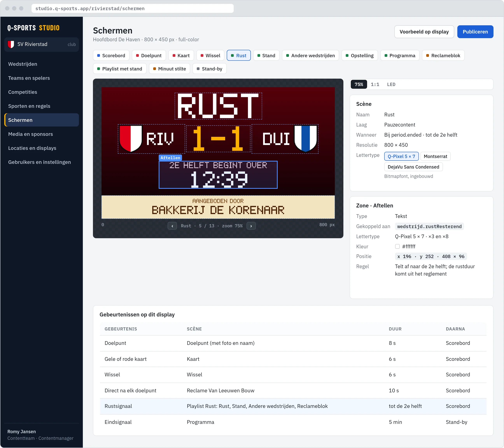Open the Reclameblok scene tab

[x=443, y=55]
